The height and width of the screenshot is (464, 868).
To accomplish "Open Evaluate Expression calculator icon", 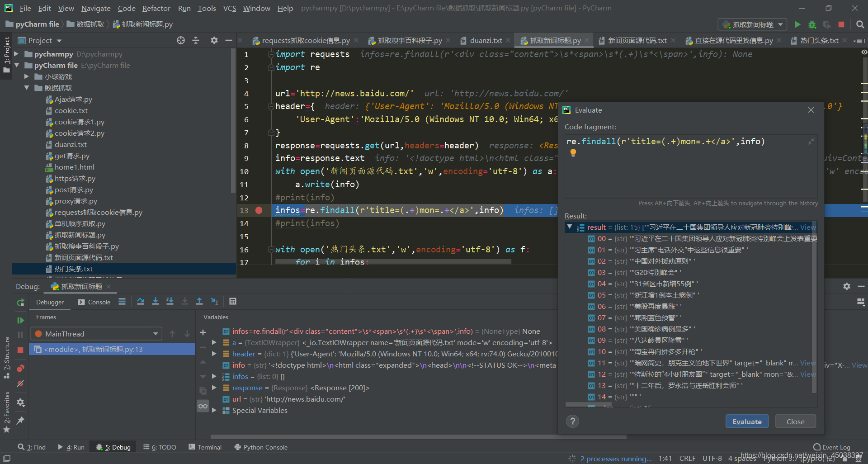I will [x=233, y=302].
